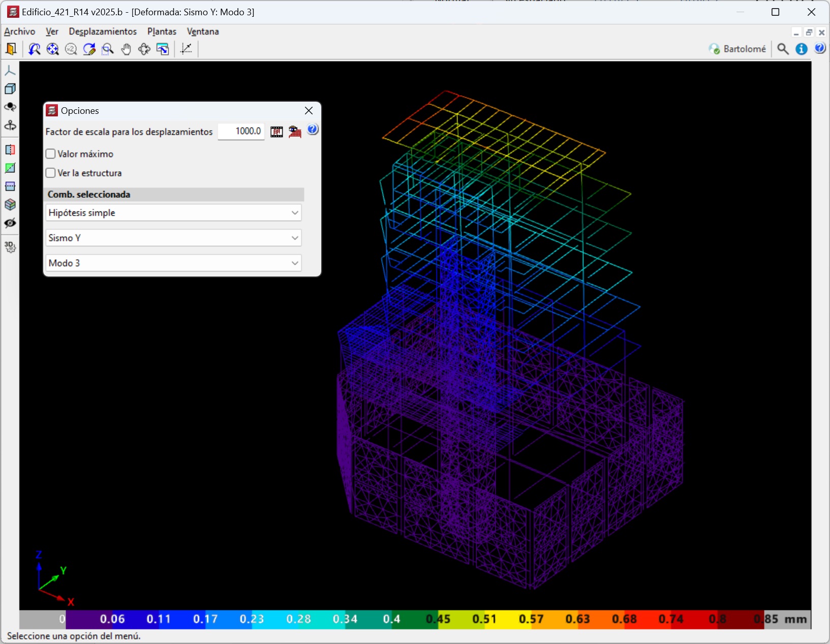Click the exit door icon in toolbar
Image resolution: width=830 pixels, height=644 pixels.
click(11, 49)
